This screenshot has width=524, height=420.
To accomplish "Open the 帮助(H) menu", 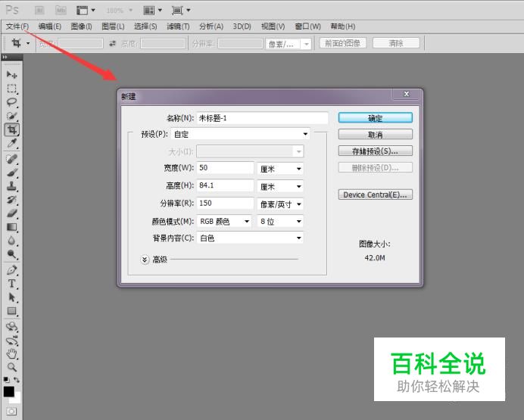I will (x=343, y=26).
